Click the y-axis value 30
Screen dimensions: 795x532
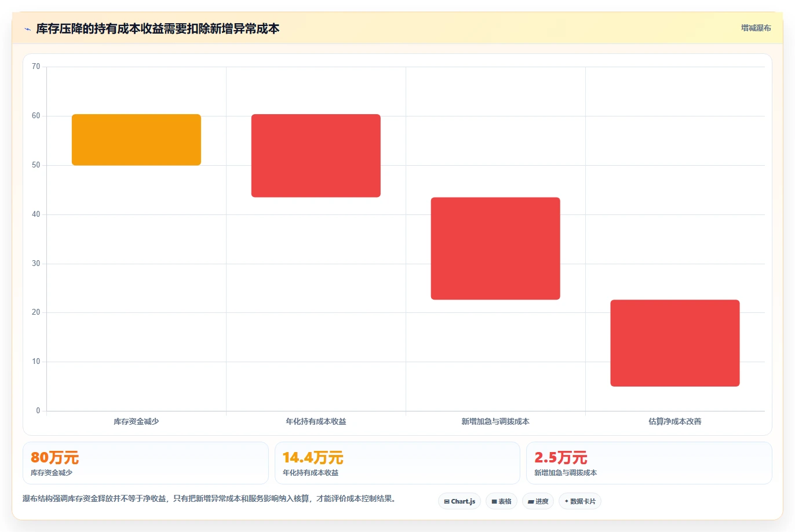pos(36,264)
